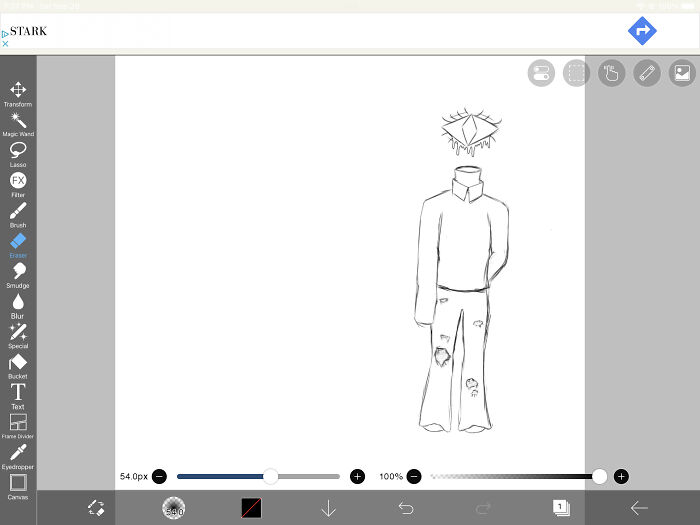Open the material image icon
The height and width of the screenshot is (525, 700).
(682, 73)
